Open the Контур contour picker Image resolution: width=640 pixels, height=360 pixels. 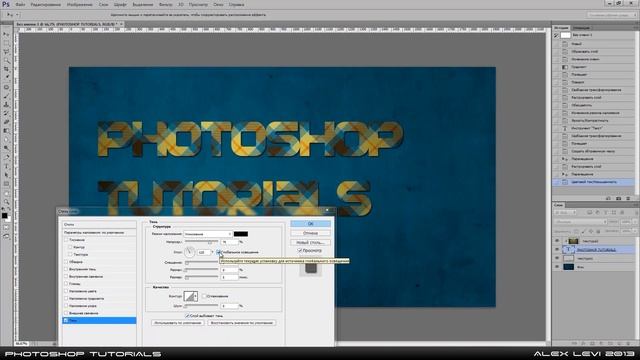[191, 296]
